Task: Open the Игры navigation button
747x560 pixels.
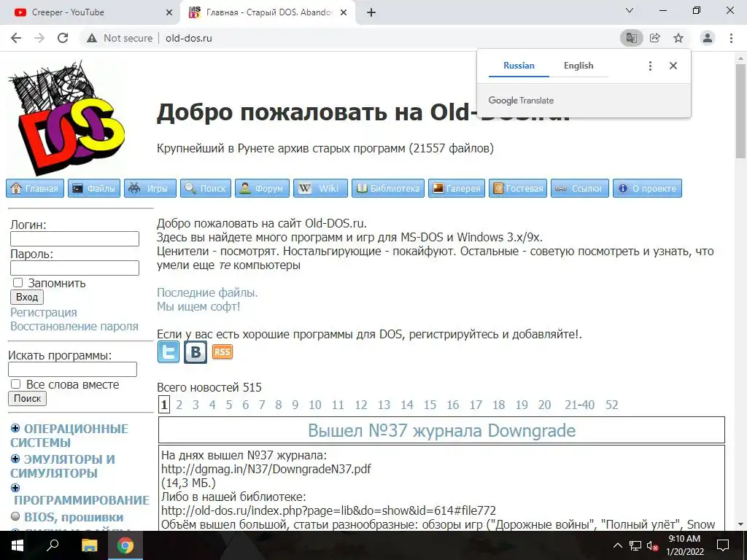Action: (x=150, y=188)
